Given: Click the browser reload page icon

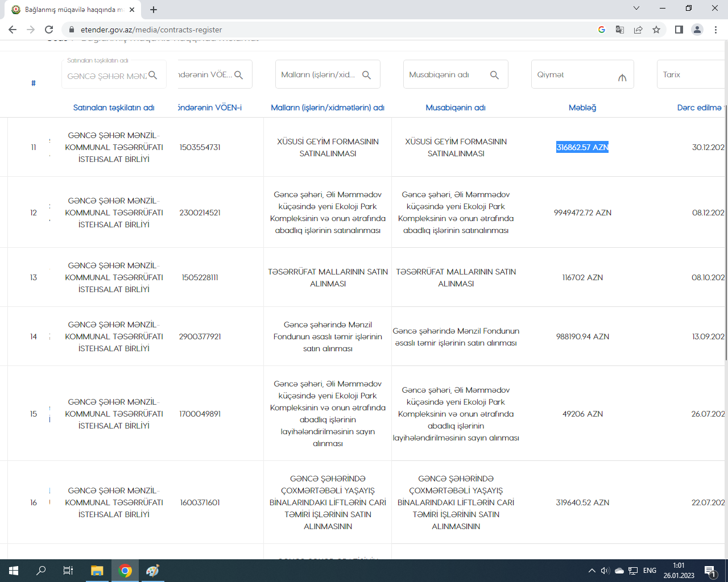Looking at the screenshot, I should [x=49, y=30].
